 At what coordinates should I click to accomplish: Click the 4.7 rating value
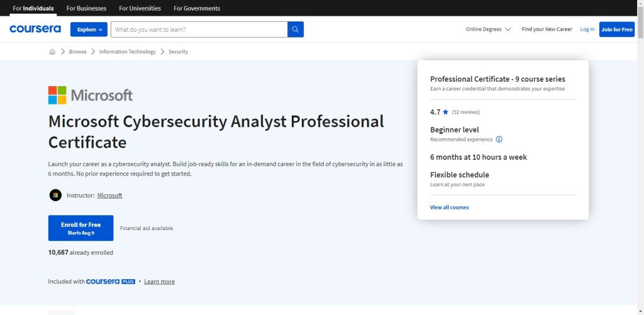[x=435, y=112]
